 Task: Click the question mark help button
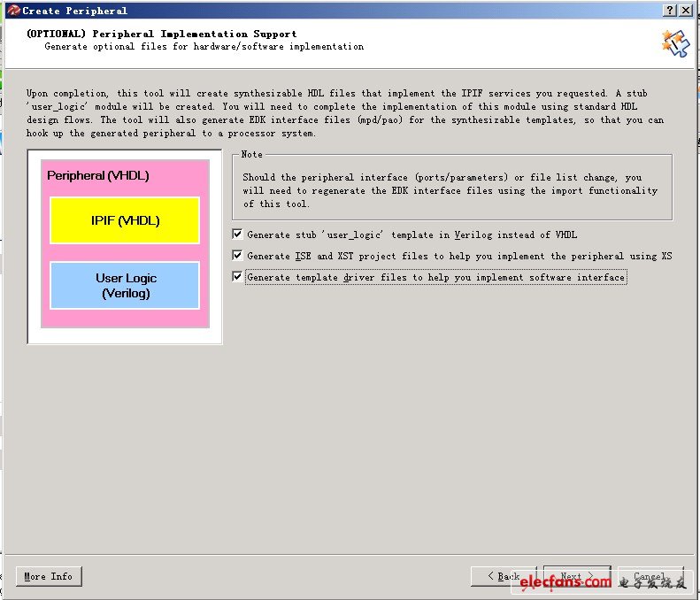(670, 10)
